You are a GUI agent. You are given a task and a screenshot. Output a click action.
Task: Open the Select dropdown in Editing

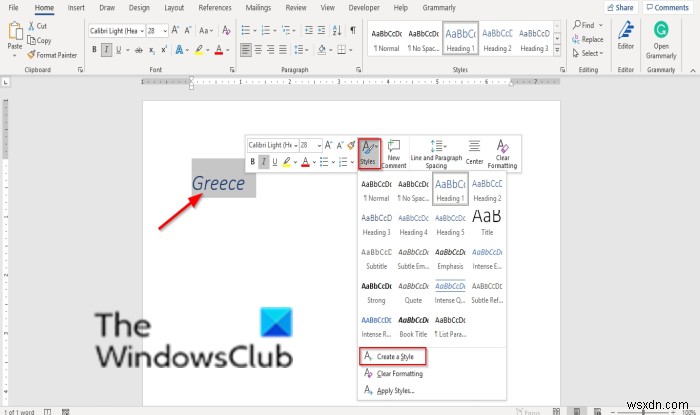pos(588,53)
